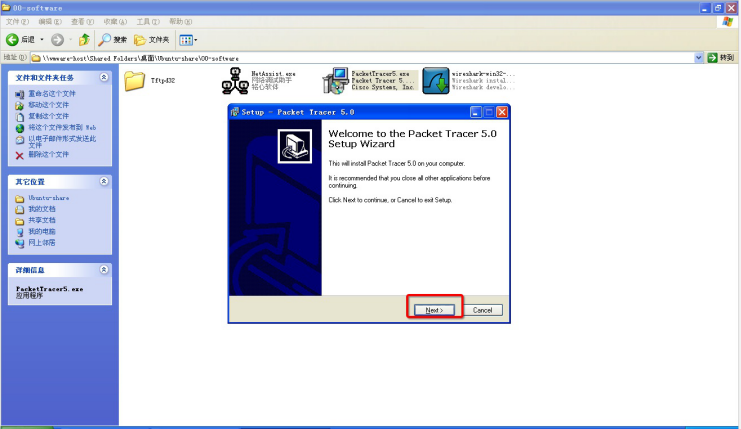
Task: Open 我的电脑 (My Computer) link
Action: coord(42,232)
